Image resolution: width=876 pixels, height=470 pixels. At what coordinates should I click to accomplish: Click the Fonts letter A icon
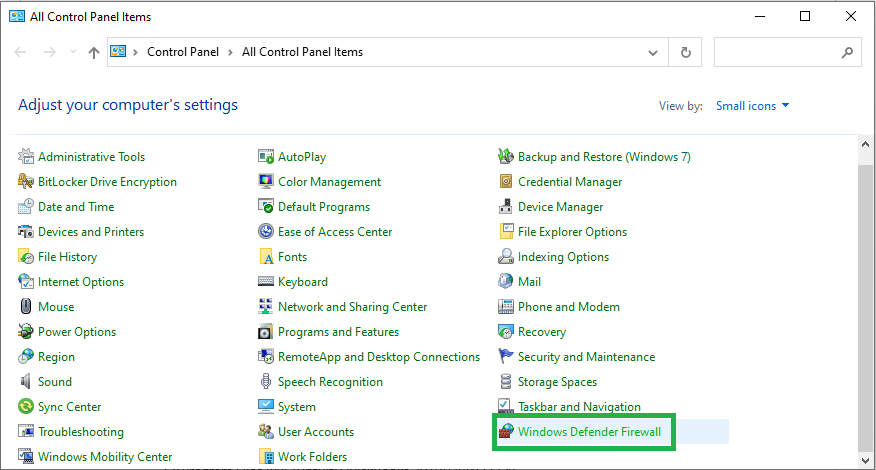click(266, 257)
